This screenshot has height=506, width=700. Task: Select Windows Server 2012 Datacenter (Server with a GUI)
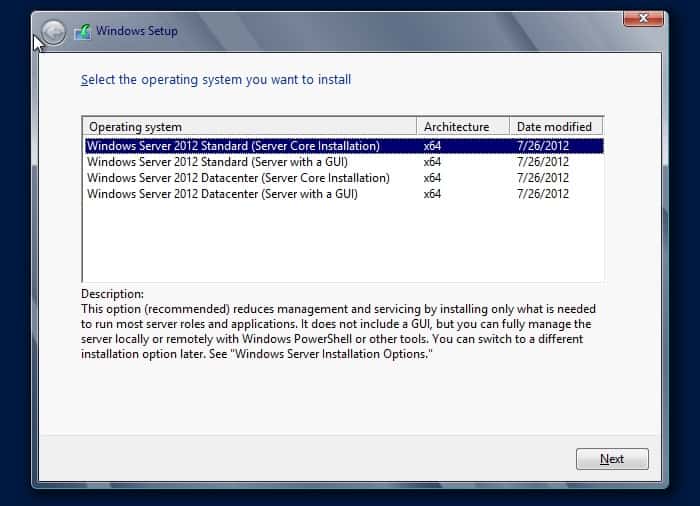tap(344, 194)
